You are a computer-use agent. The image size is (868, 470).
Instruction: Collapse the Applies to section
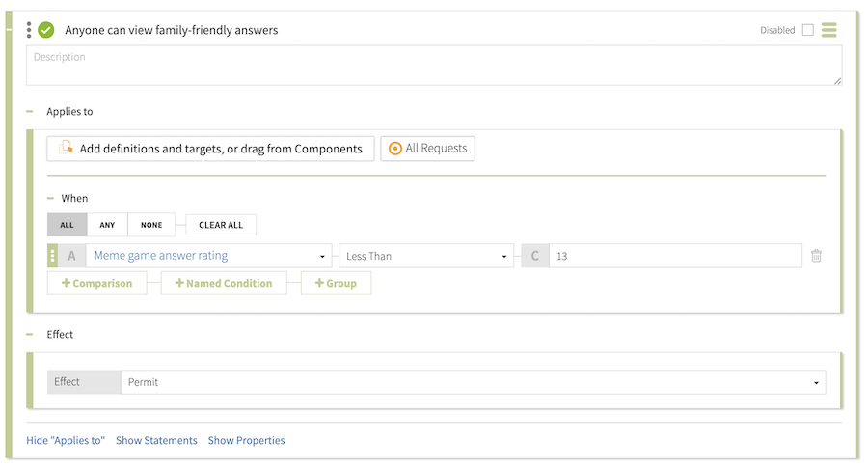pyautogui.click(x=30, y=112)
